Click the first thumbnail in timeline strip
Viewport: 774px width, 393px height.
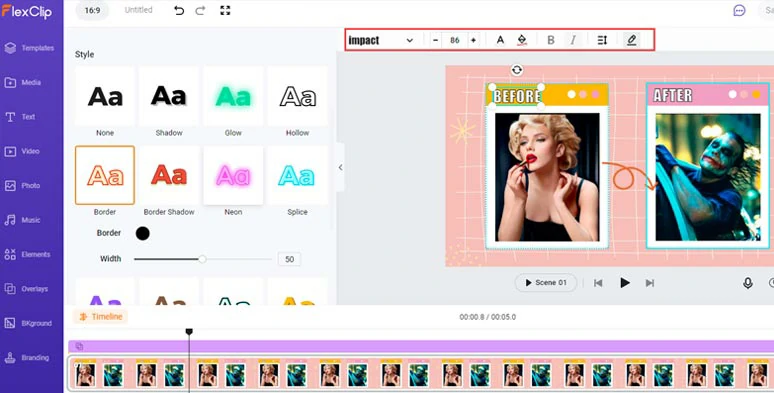pos(85,374)
